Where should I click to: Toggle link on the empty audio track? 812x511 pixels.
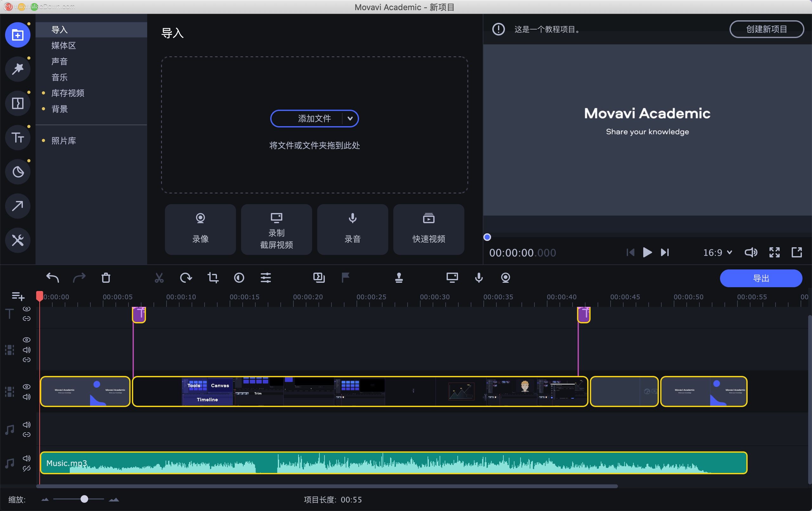27,435
